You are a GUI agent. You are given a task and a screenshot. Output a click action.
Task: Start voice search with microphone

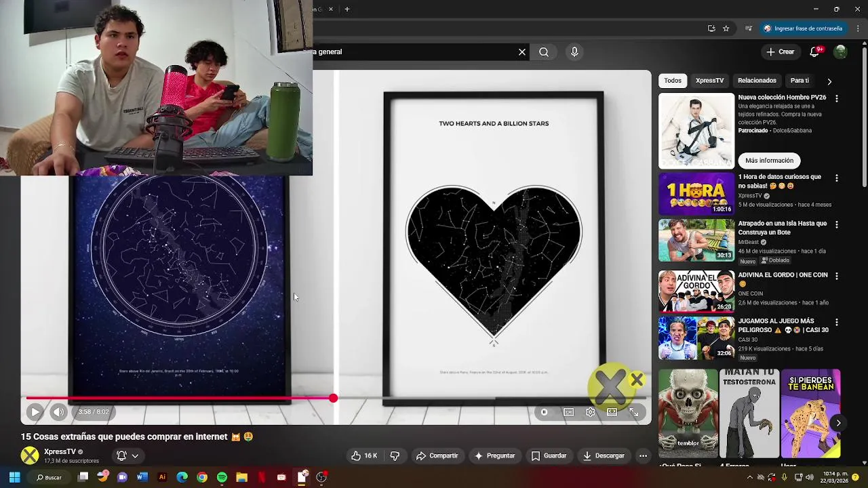tap(574, 52)
